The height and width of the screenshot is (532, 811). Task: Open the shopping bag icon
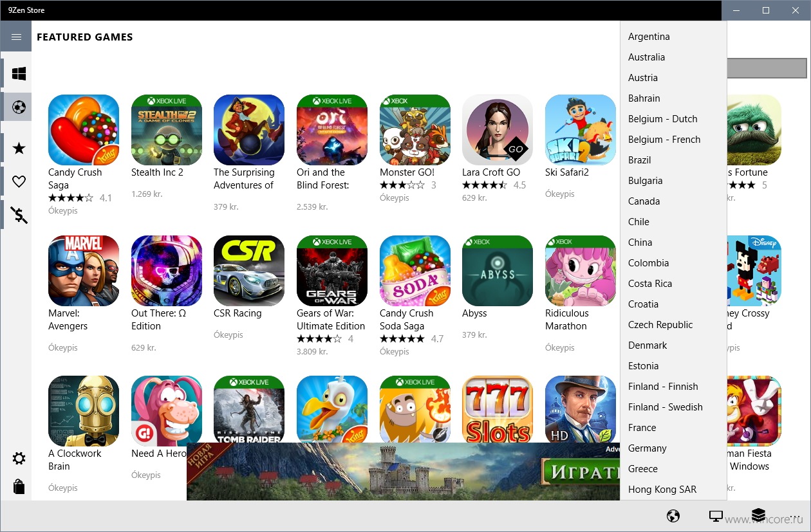(19, 487)
